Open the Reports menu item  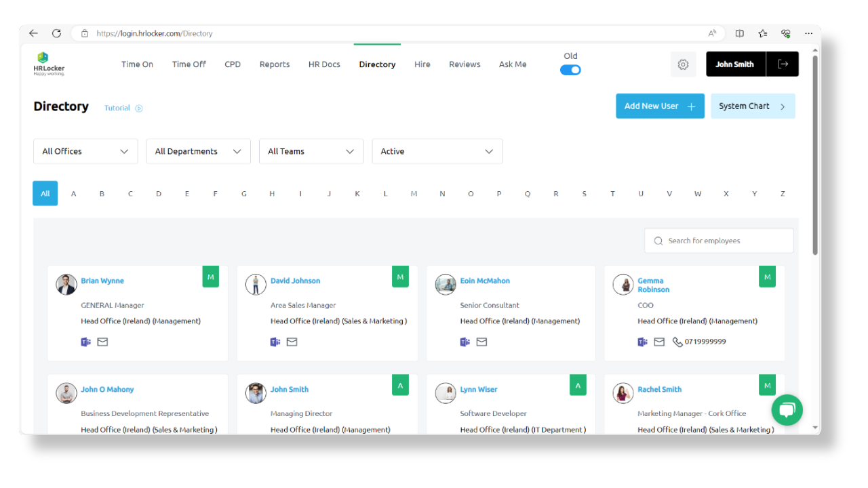point(275,64)
